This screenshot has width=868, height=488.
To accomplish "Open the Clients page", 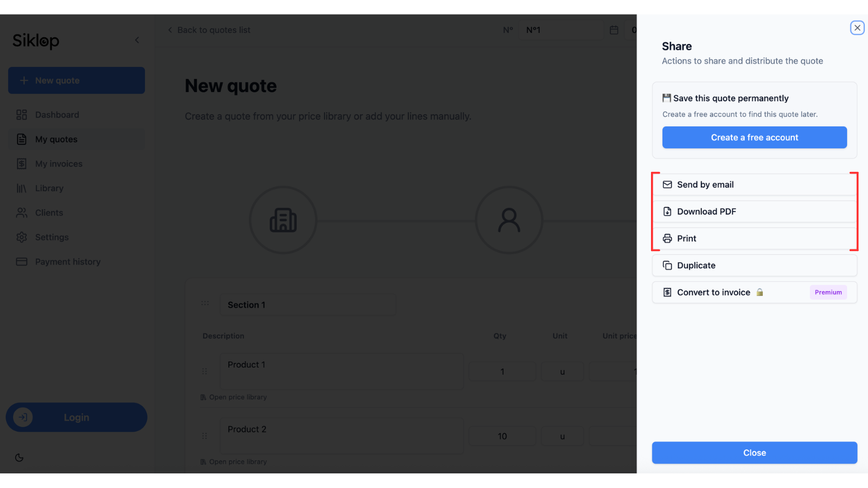I will [x=76, y=213].
